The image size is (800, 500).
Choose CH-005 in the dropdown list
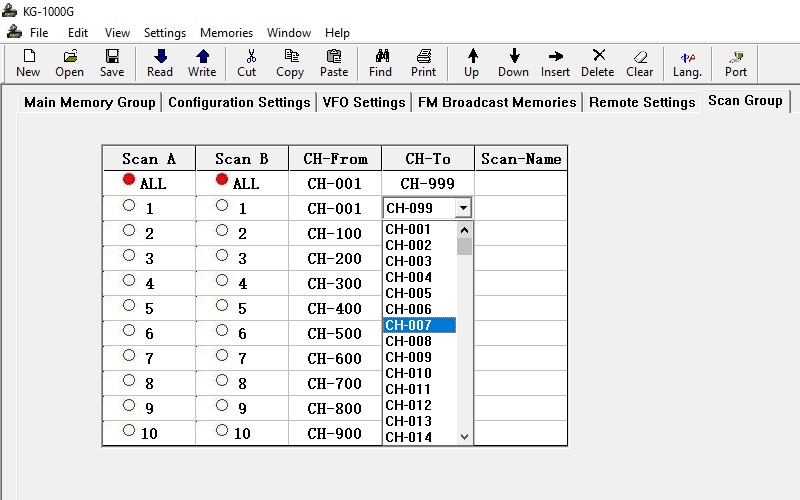pos(419,293)
